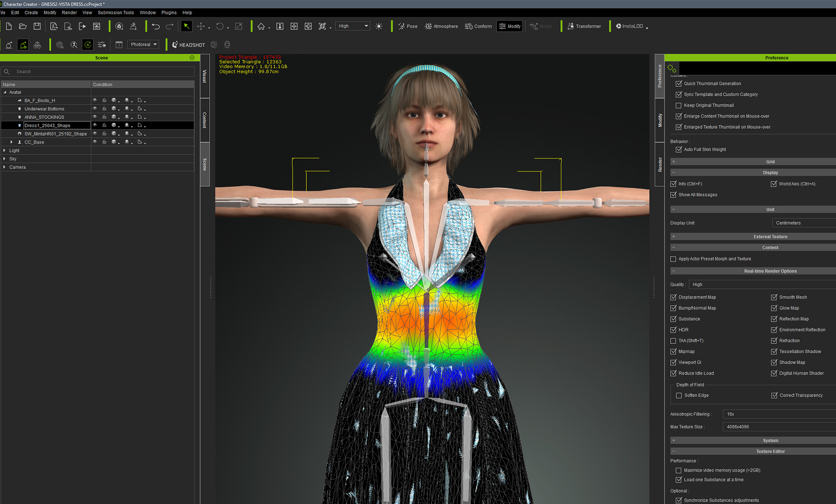Click the Save Project icon
The width and height of the screenshot is (836, 504).
(37, 27)
